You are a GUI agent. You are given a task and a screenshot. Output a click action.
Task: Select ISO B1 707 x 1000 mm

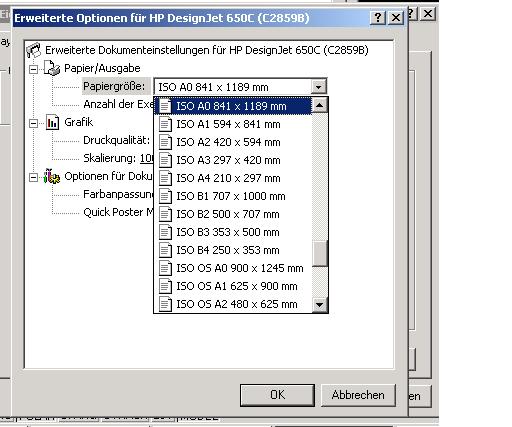click(x=233, y=196)
